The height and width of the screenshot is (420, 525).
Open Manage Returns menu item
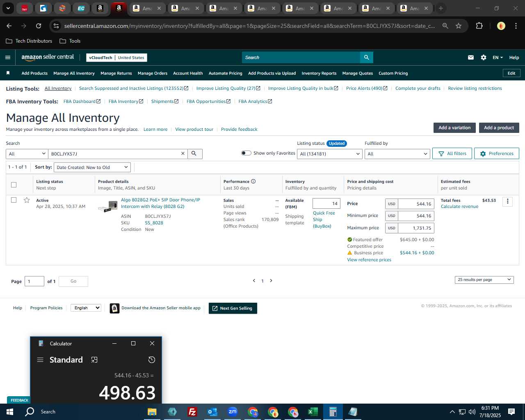point(116,73)
